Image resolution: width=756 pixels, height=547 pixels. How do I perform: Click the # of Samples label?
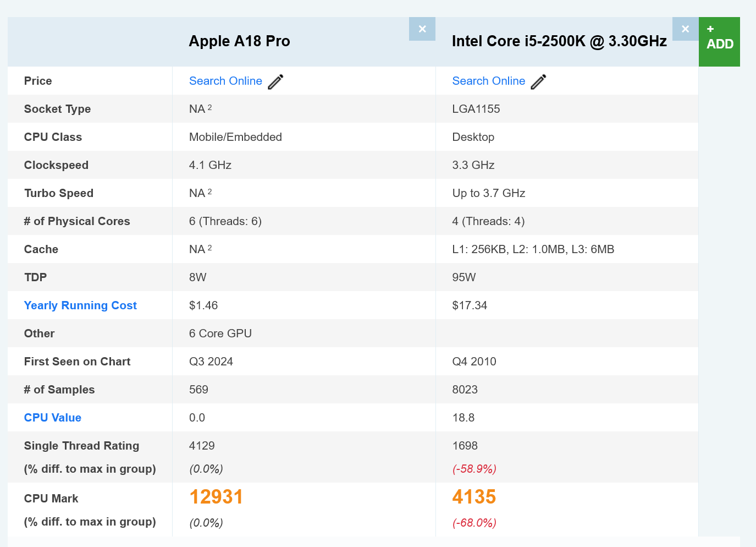(59, 390)
